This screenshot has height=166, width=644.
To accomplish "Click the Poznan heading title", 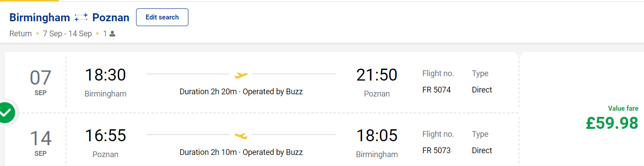I will pos(111,18).
